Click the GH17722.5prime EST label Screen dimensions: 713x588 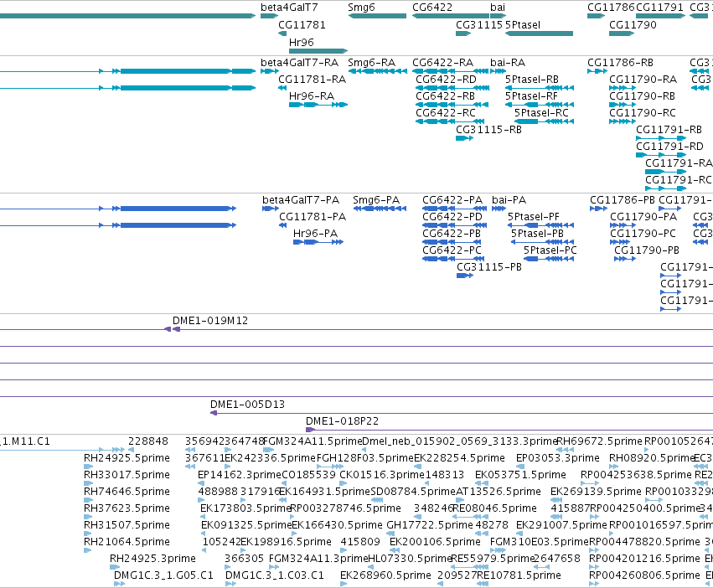430,526
